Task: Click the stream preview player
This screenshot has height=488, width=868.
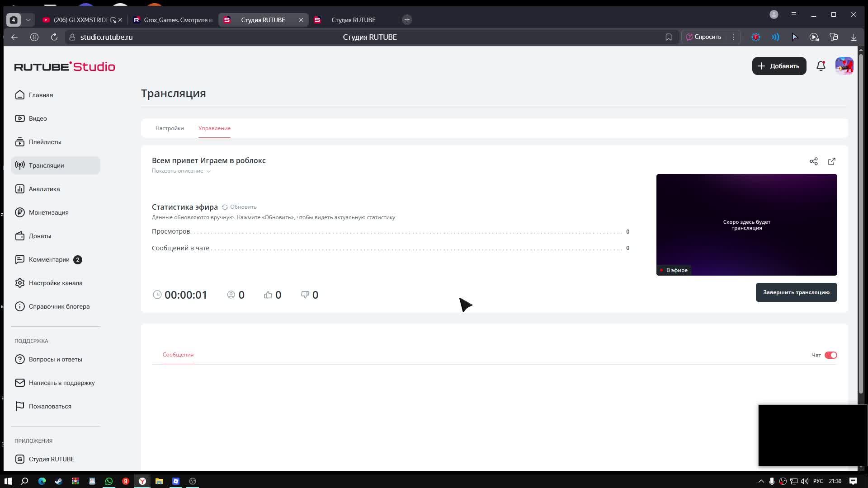Action: (746, 225)
